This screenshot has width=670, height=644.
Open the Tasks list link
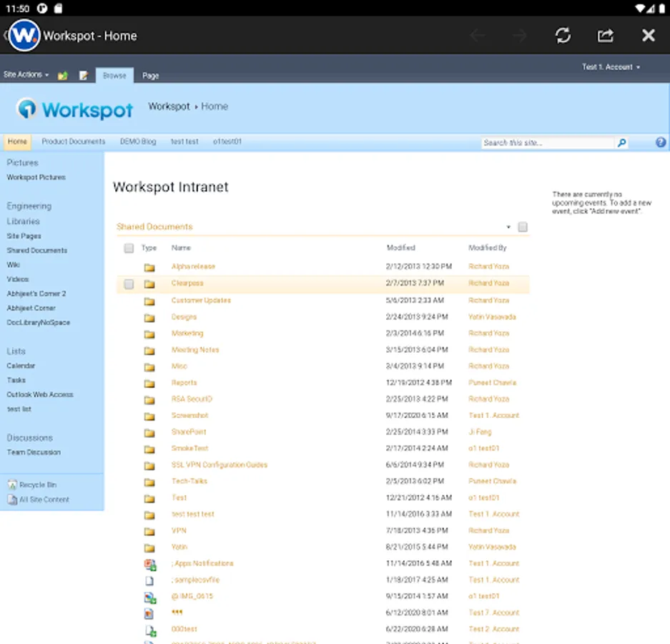point(16,380)
